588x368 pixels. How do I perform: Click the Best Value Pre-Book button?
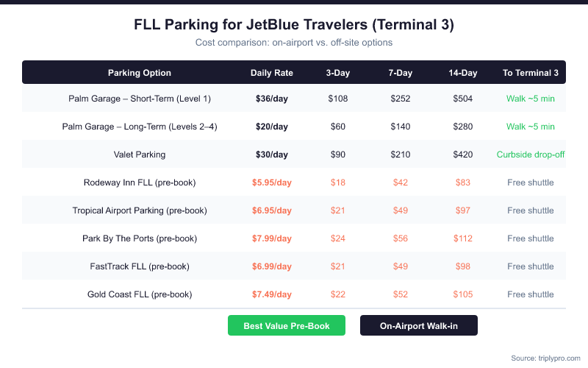[287, 325]
